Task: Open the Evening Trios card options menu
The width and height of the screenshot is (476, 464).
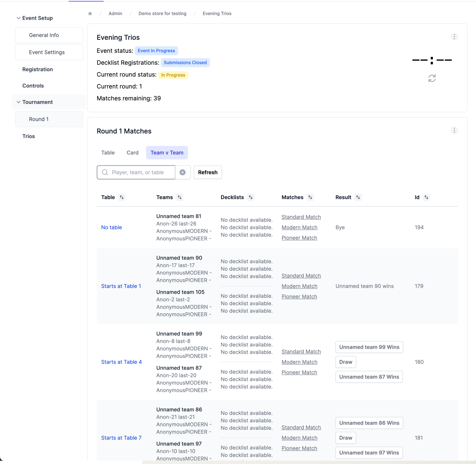Action: [454, 37]
